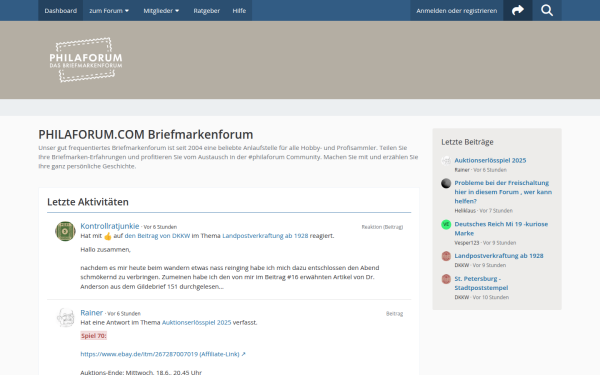Open sidebar post Probleme bei der Freischaltung
Viewport: 600px width, 375px height.
[x=503, y=192]
